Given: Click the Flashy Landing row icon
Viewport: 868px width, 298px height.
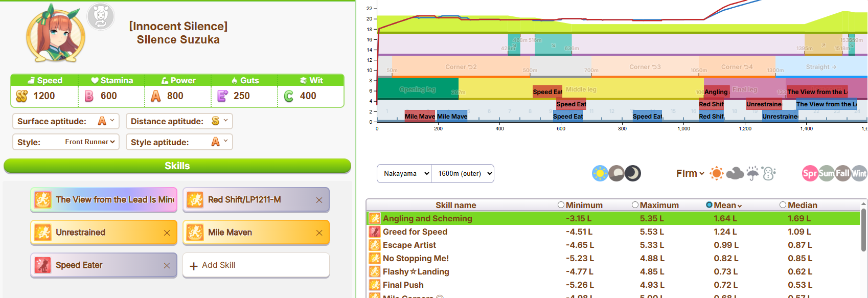Looking at the screenshot, I should pos(375,271).
